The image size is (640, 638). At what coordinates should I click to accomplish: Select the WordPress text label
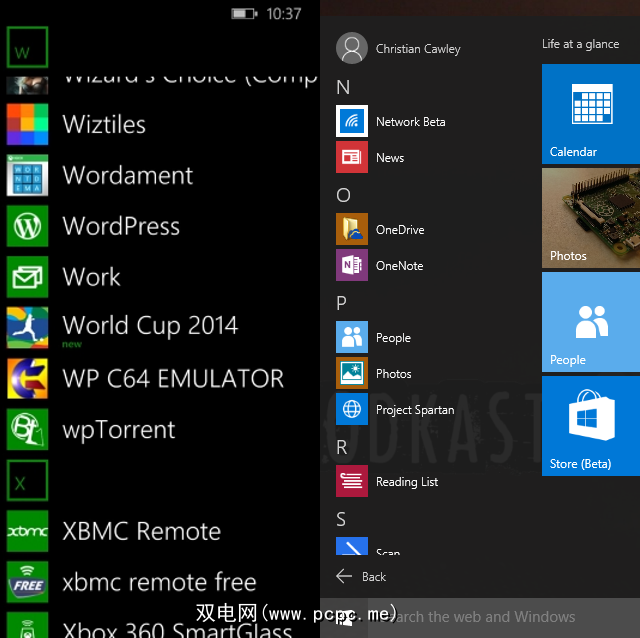pos(121,226)
